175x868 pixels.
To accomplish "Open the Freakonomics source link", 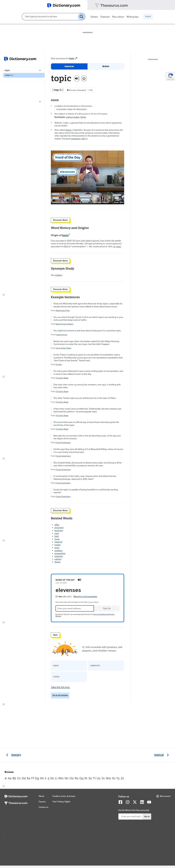I will click(x=61, y=335).
